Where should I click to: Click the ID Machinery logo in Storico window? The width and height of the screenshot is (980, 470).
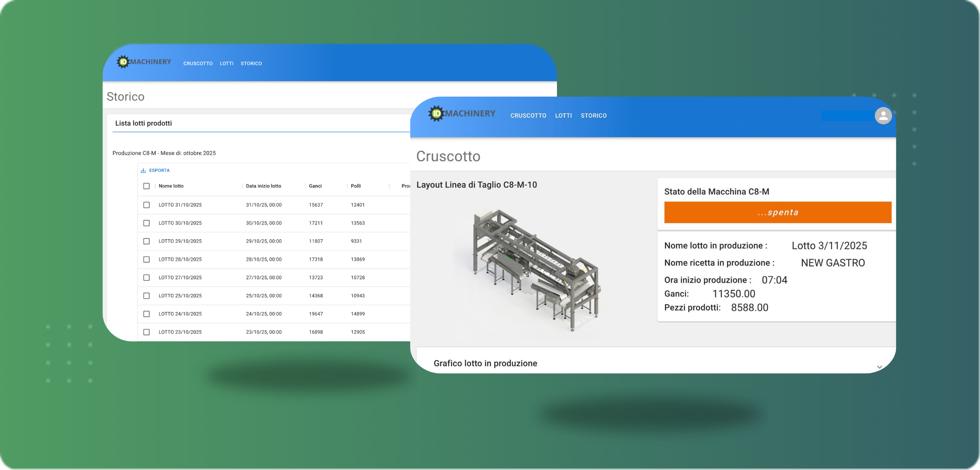(144, 62)
